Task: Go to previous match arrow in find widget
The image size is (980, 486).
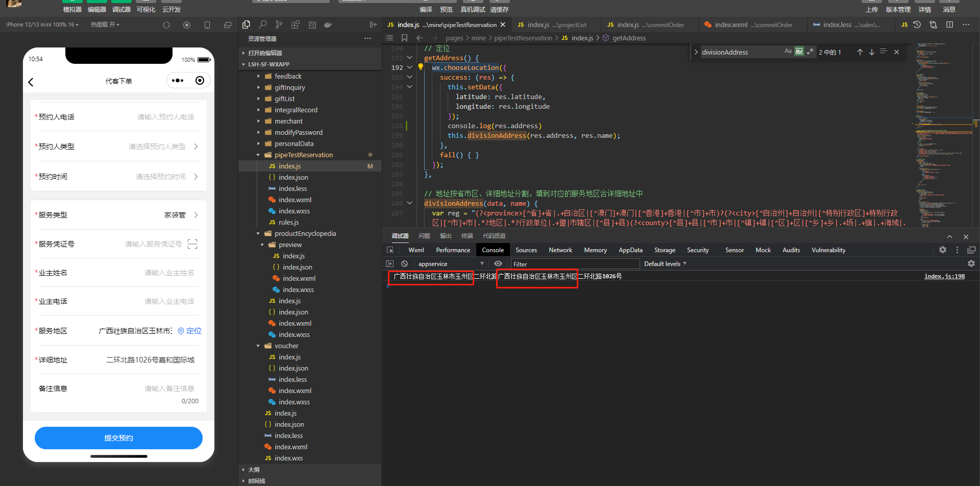Action: (x=860, y=52)
